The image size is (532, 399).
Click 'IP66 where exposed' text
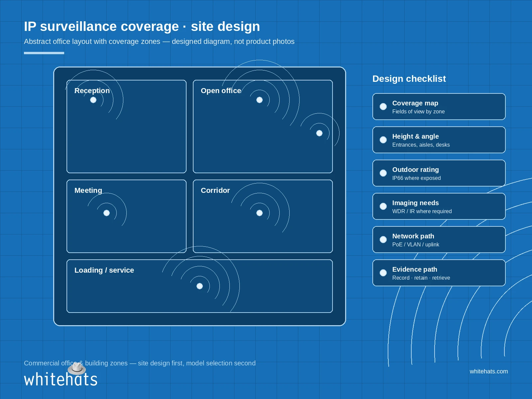tap(416, 178)
